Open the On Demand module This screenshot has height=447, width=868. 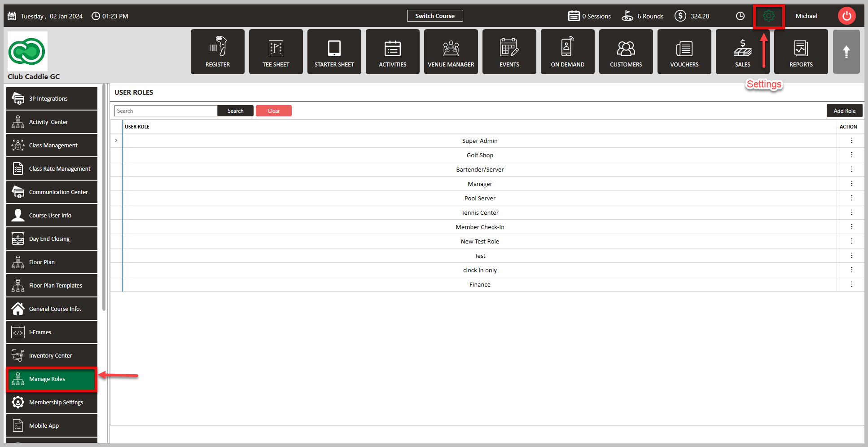568,52
